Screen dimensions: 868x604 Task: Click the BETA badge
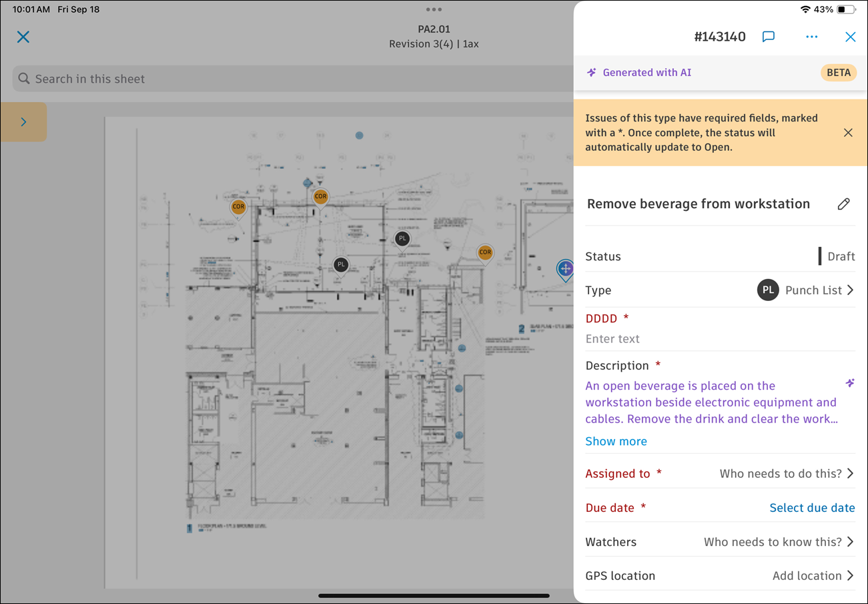839,73
